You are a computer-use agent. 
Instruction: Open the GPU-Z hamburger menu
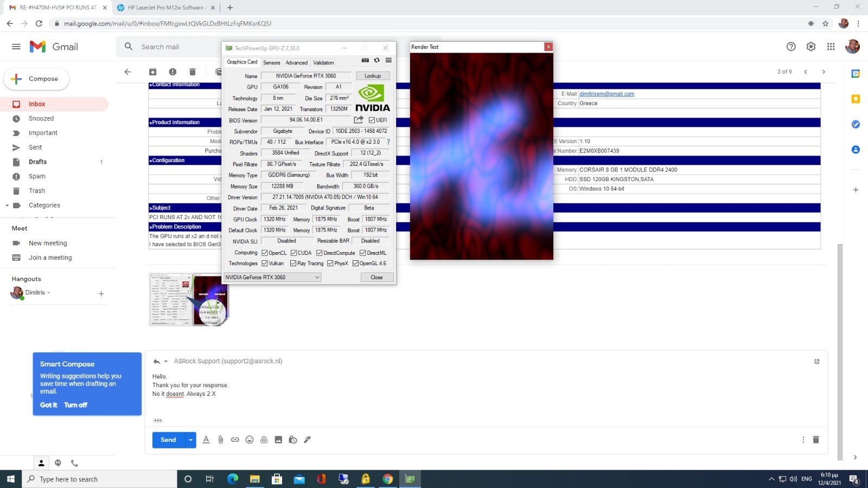point(388,60)
